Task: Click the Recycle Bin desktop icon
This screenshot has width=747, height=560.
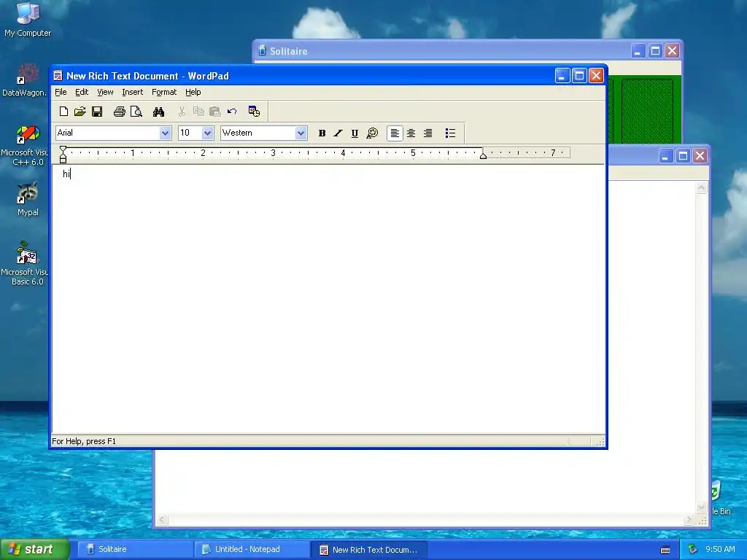Action: coord(721,497)
